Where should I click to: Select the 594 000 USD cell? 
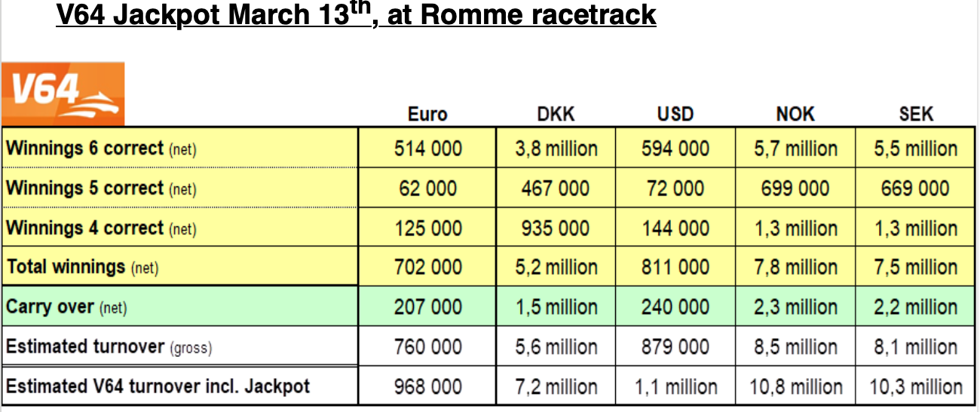tap(675, 149)
